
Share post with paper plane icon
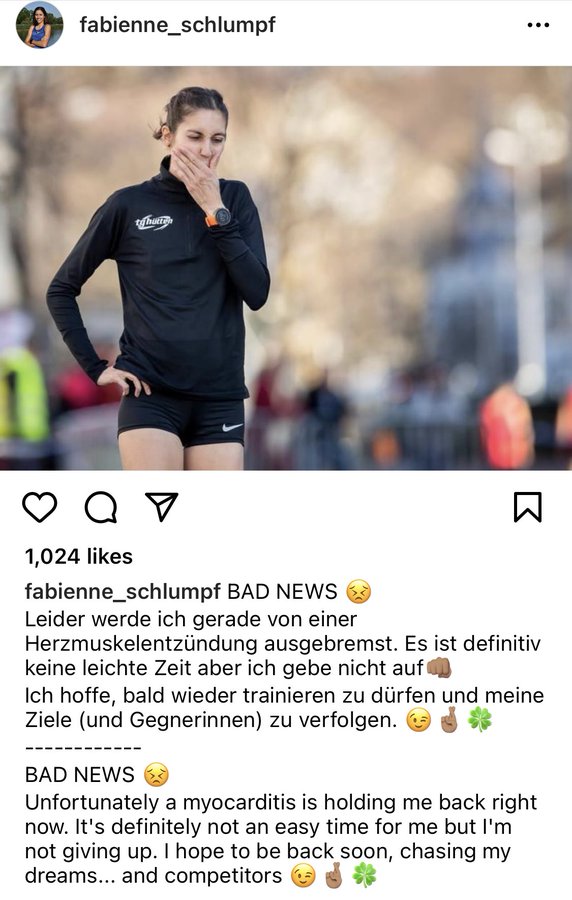(161, 507)
